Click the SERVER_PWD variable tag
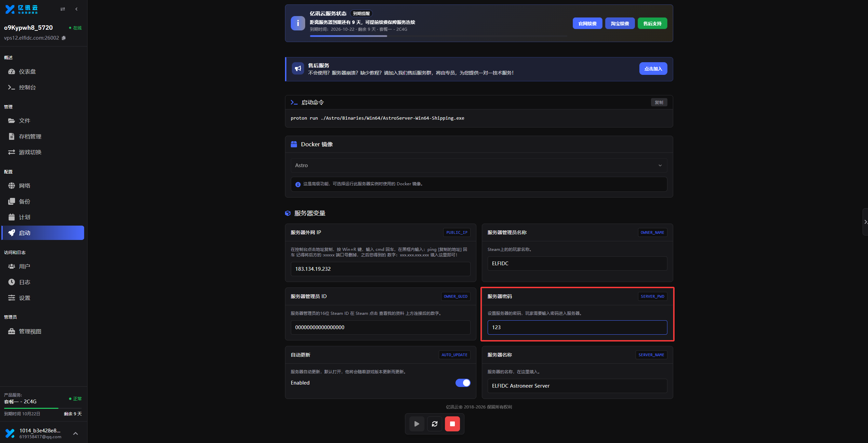Image resolution: width=868 pixels, height=443 pixels. coord(652,296)
